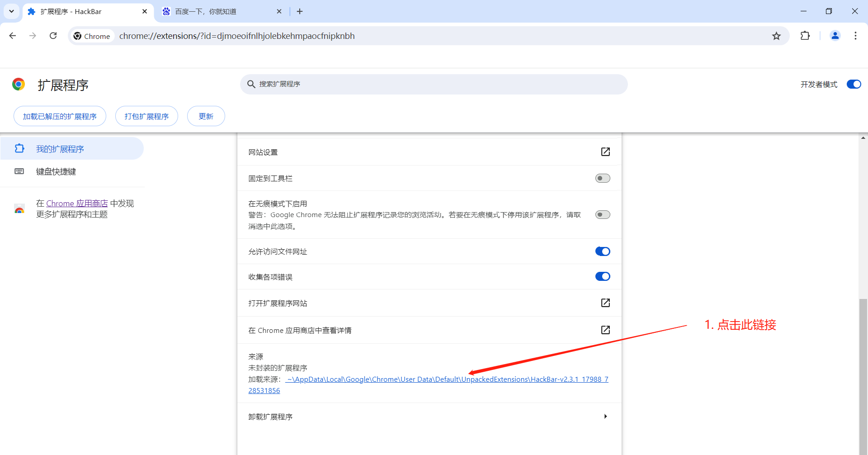Viewport: 868px width, 455px height.
Task: Open the extensions puzzle icon in the toolbar
Action: point(805,36)
